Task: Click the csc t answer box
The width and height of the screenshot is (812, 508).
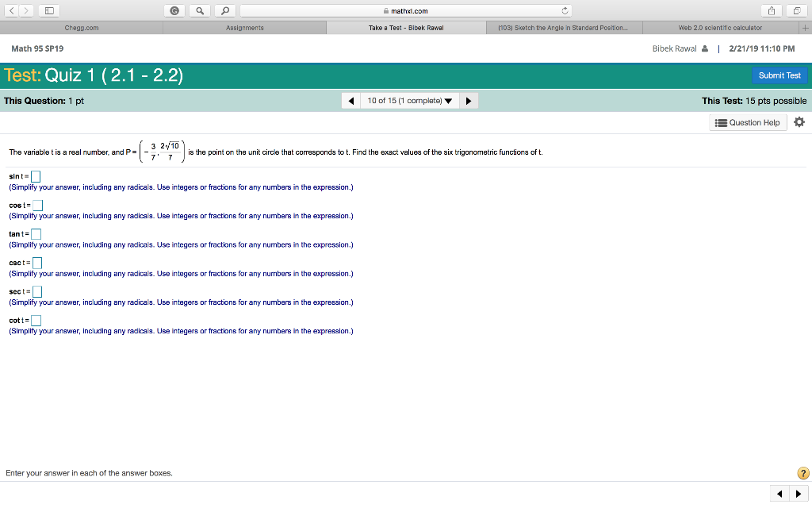Action: coord(36,263)
